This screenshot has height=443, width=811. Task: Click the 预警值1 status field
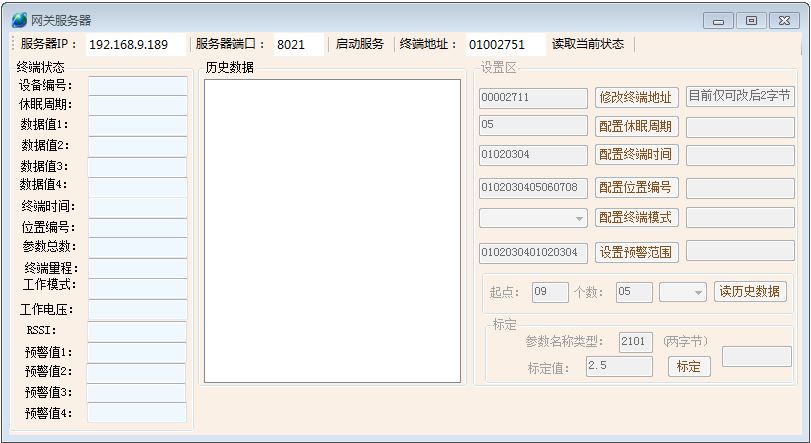137,352
